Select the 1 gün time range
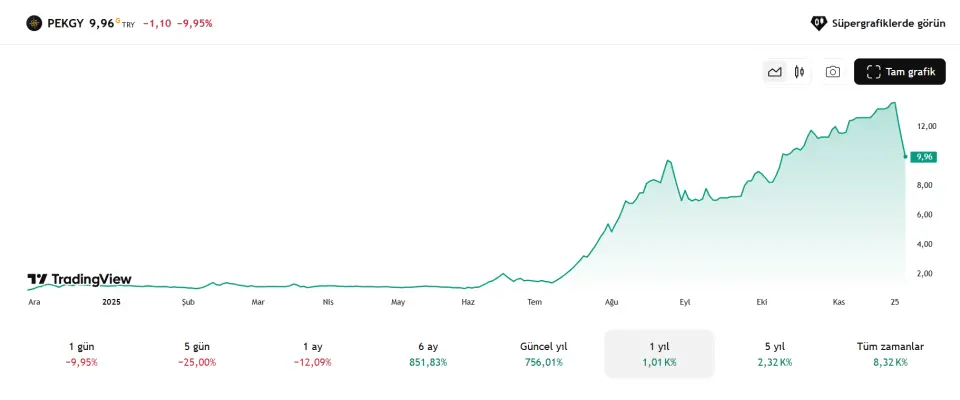960x400 pixels. point(82,354)
